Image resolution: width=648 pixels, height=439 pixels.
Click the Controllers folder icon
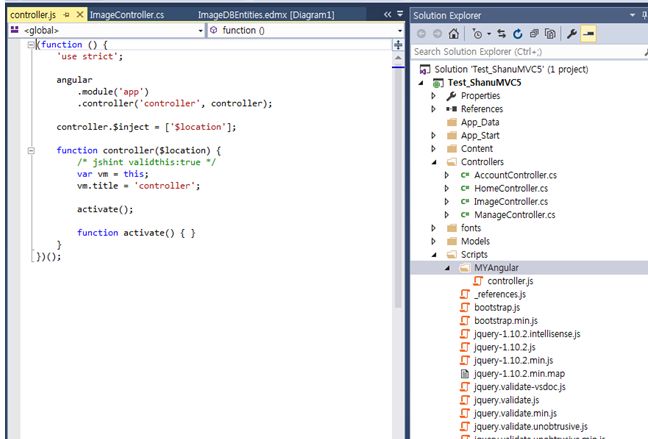pos(452,162)
